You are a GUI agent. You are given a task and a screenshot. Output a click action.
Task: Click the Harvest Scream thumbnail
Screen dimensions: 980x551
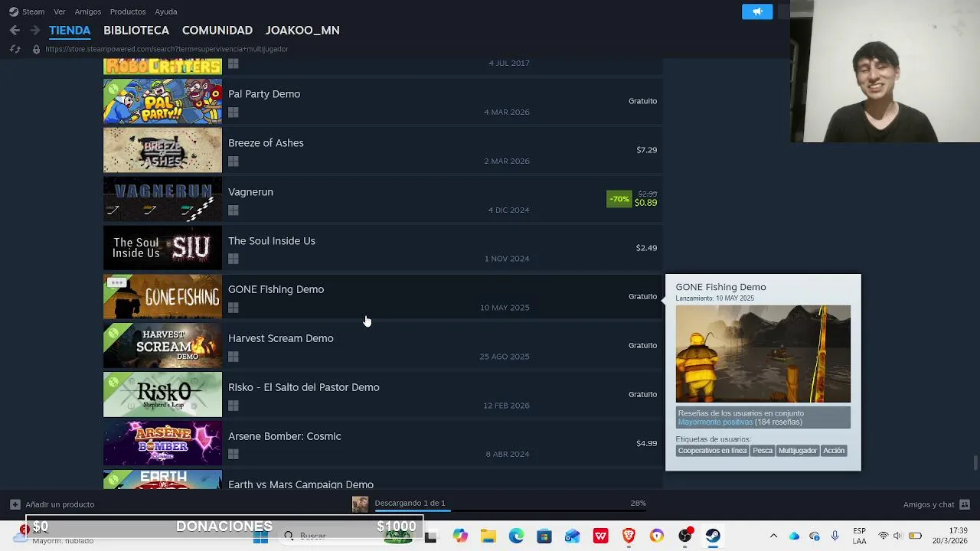(x=162, y=346)
